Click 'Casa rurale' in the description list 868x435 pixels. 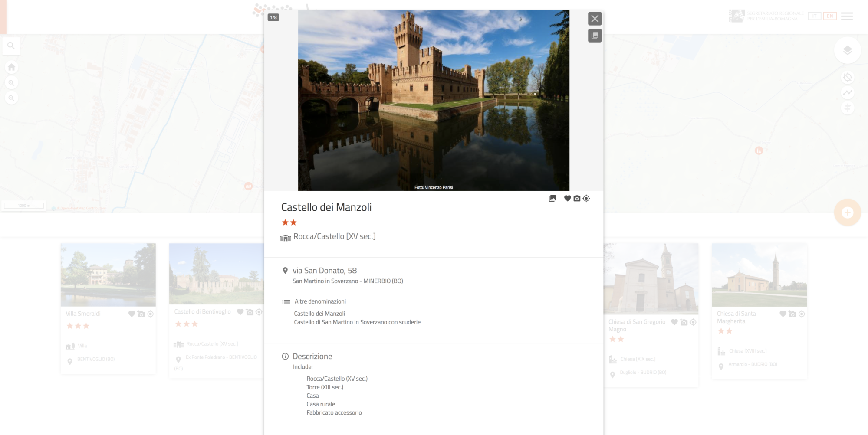[321, 404]
